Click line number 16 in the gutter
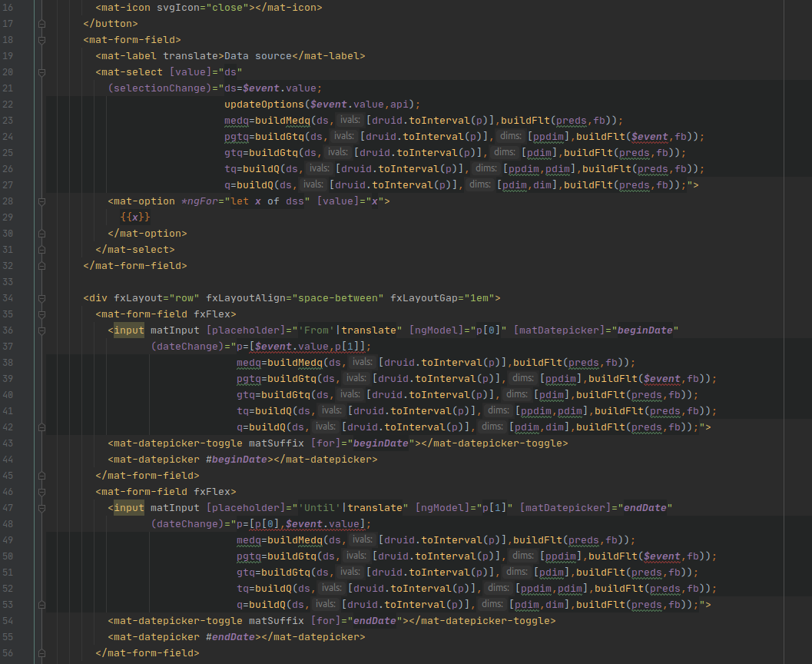 pos(8,8)
